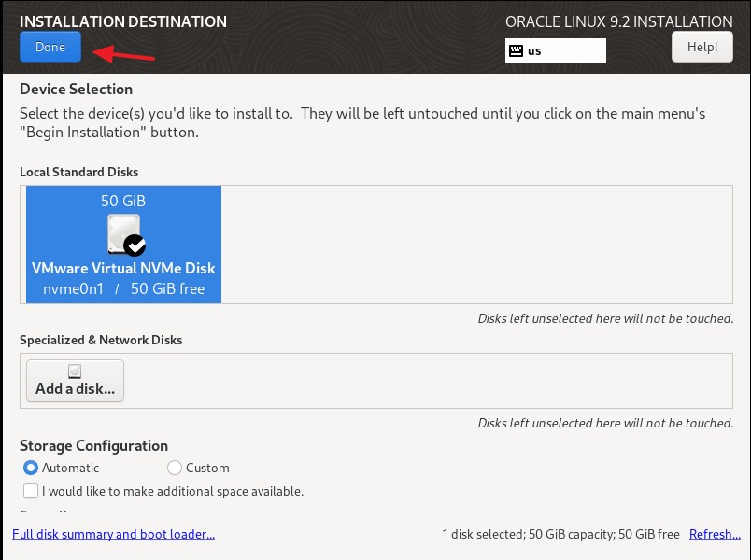The image size is (751, 560).
Task: Click the Refresh... link
Action: coord(715,534)
